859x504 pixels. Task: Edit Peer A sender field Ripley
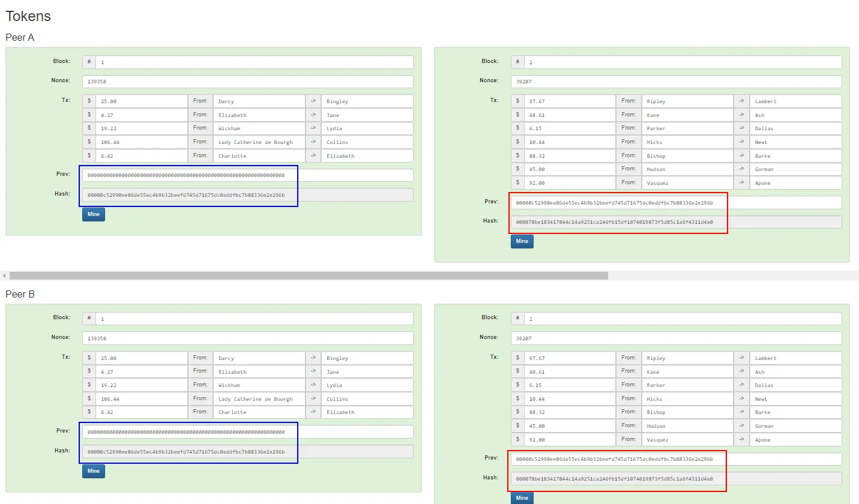pyautogui.click(x=688, y=101)
